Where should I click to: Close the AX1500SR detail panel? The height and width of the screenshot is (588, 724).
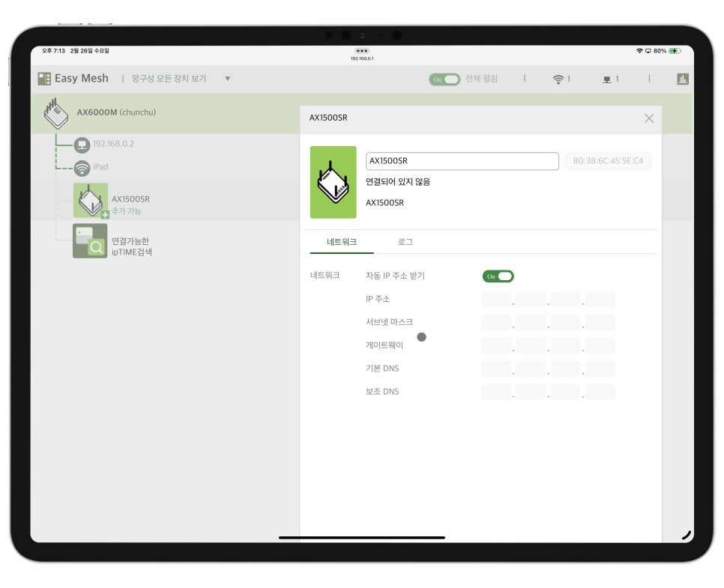(x=649, y=118)
